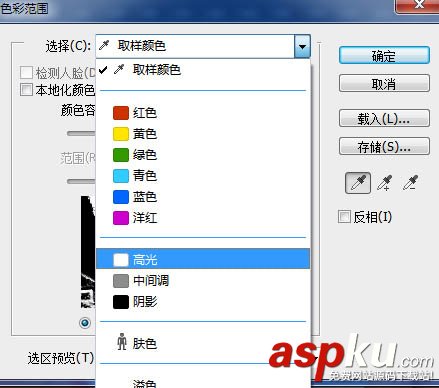Viewport: 439px width, 388px height.
Task: Choose 取样颜色 from the dropdown list
Action: pyautogui.click(x=203, y=69)
